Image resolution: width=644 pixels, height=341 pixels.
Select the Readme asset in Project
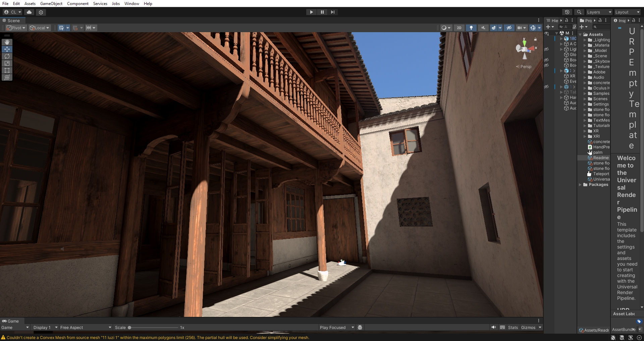(x=600, y=158)
